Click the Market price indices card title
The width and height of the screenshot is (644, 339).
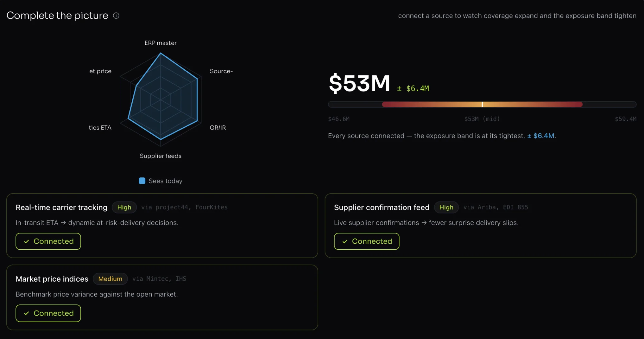[x=52, y=279]
